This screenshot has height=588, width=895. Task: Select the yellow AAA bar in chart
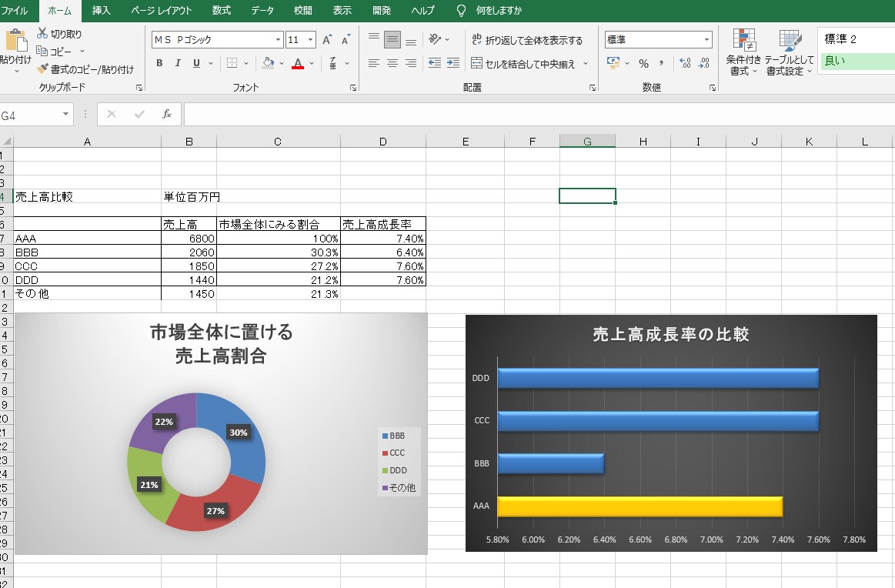click(x=640, y=506)
